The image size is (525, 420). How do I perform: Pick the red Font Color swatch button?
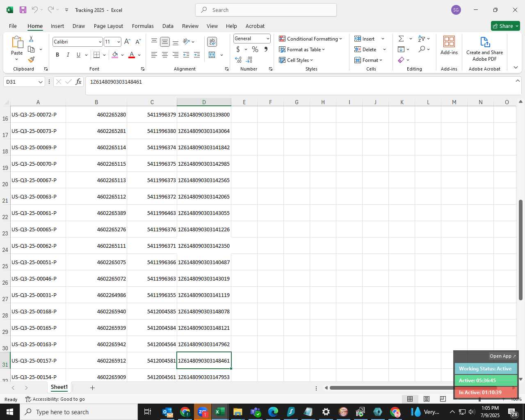132,55
